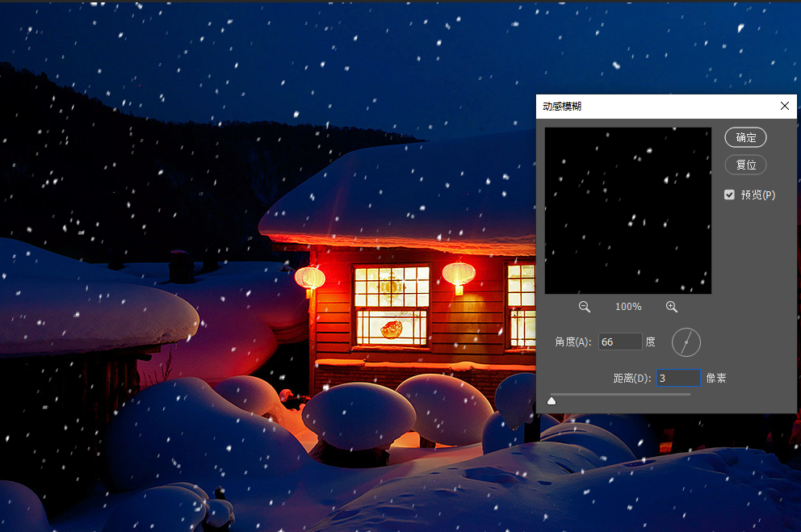801x532 pixels.
Task: Click the black snow preview thumbnail
Action: coord(628,211)
